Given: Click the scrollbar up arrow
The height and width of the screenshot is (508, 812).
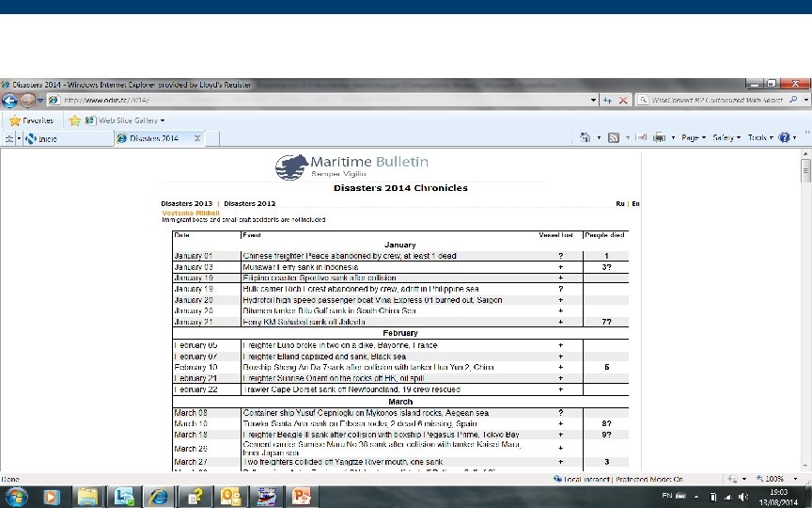Looking at the screenshot, I should [x=805, y=154].
